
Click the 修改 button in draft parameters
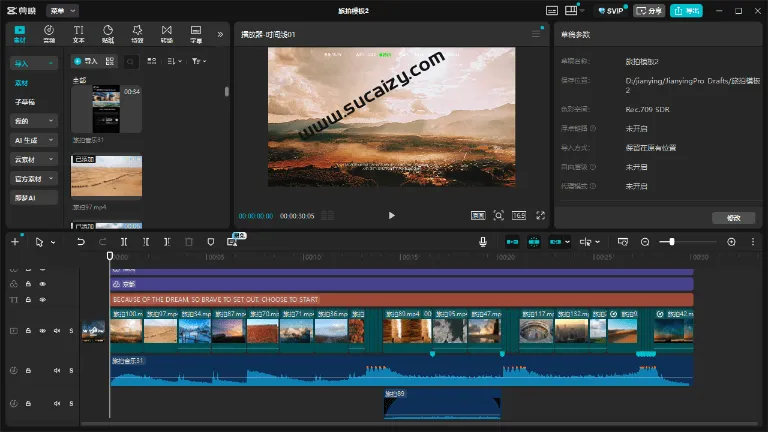pos(733,217)
